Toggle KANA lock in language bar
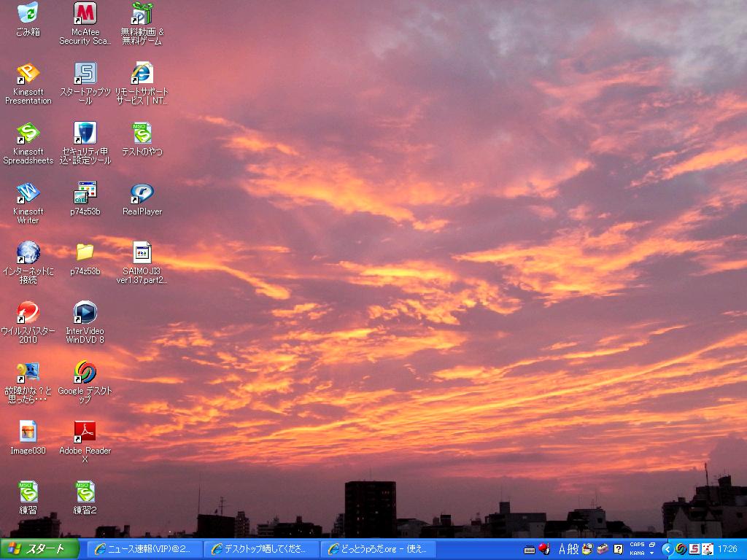 (x=637, y=553)
